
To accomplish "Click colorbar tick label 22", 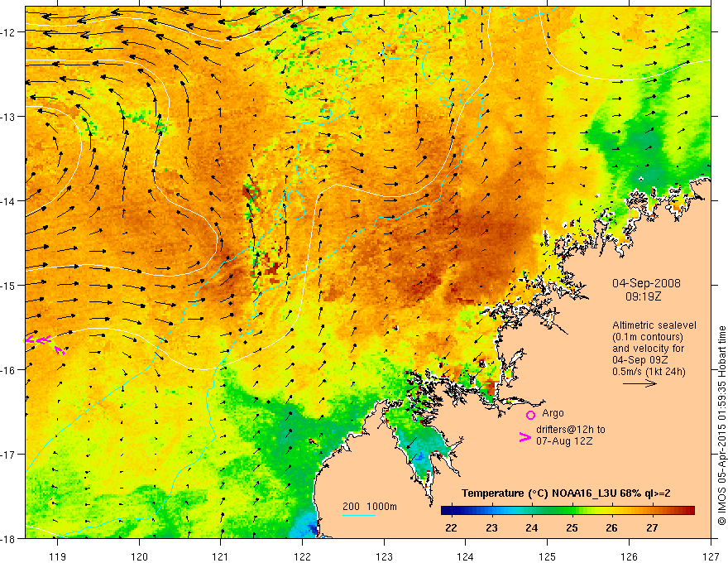I will tap(451, 527).
